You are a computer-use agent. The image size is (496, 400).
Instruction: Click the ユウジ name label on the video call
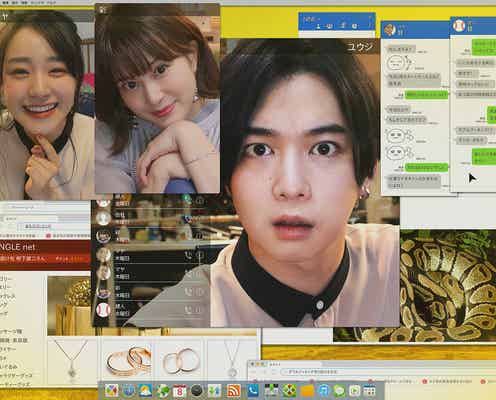pos(360,46)
